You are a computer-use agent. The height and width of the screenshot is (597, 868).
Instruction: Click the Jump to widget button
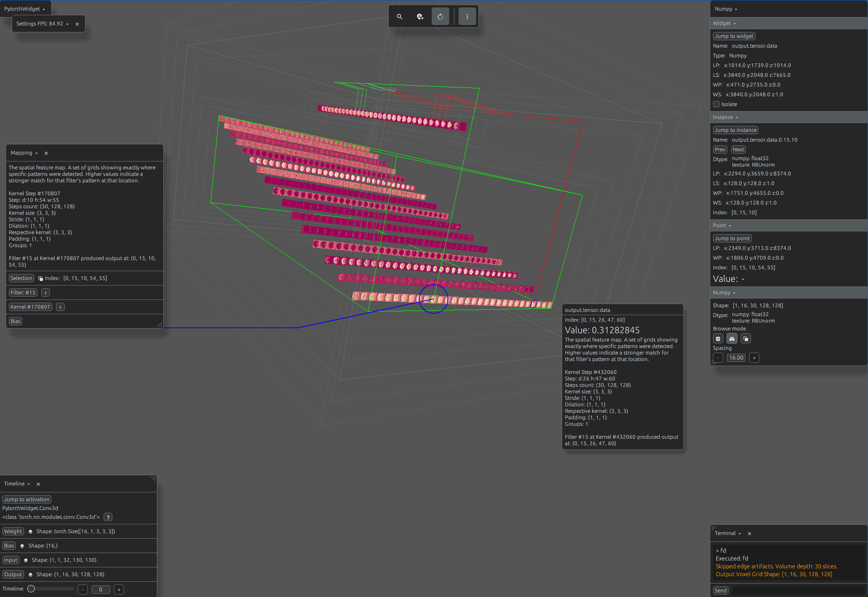[x=734, y=37]
